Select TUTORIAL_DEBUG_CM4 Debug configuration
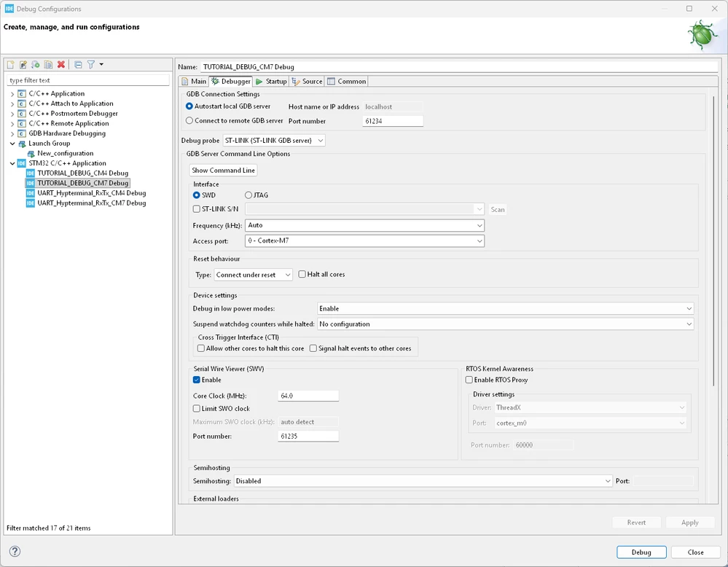This screenshot has width=728, height=567. pyautogui.click(x=82, y=173)
